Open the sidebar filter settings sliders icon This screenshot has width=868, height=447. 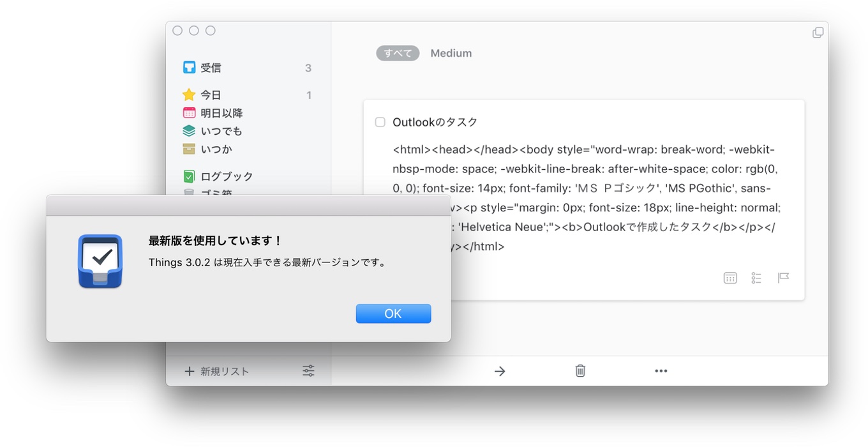tap(308, 371)
